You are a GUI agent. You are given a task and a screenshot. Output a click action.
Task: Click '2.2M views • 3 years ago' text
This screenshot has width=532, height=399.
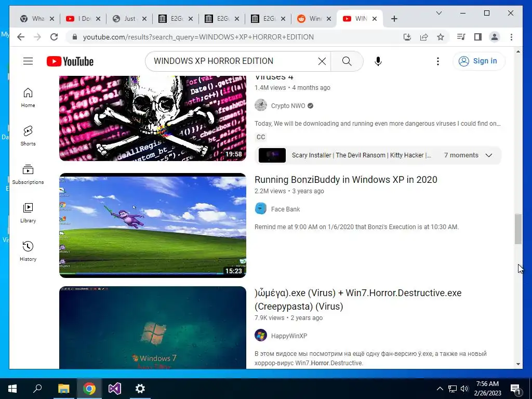289,191
